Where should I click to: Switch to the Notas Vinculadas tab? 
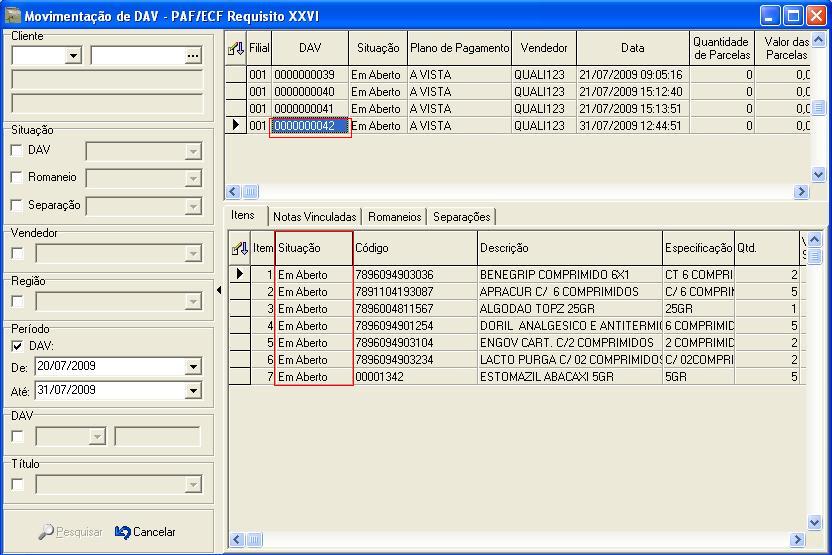[x=314, y=217]
